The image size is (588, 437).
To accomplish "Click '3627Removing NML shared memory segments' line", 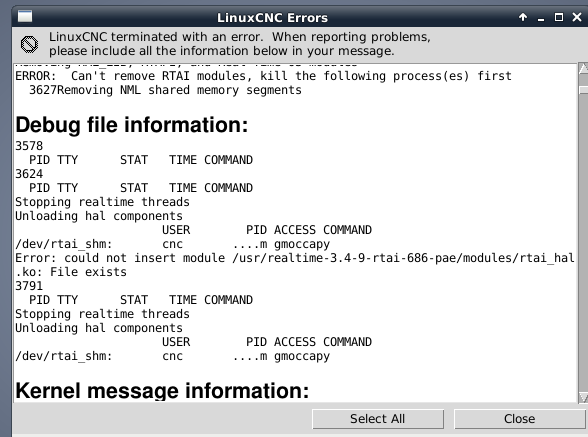I will pyautogui.click(x=165, y=90).
